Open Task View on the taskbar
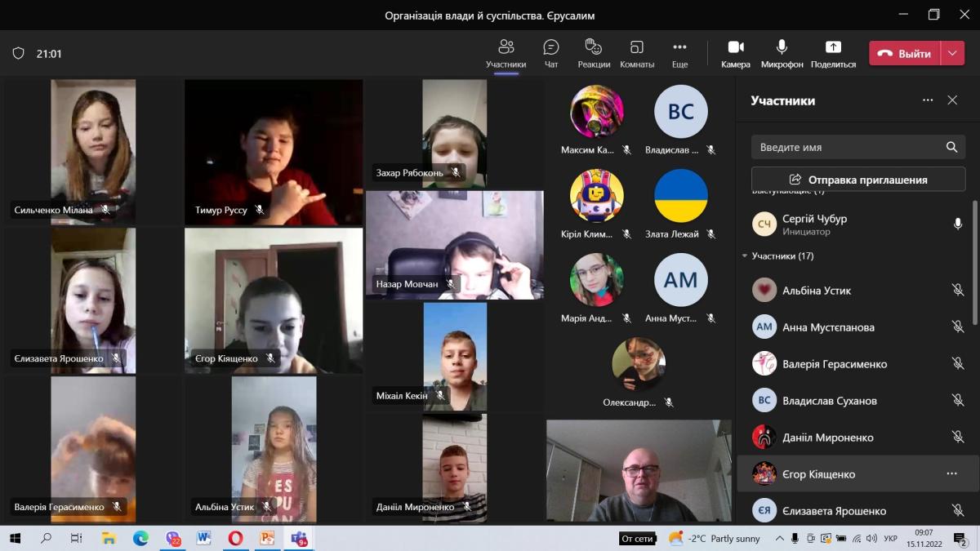This screenshot has height=551, width=980. point(76,538)
